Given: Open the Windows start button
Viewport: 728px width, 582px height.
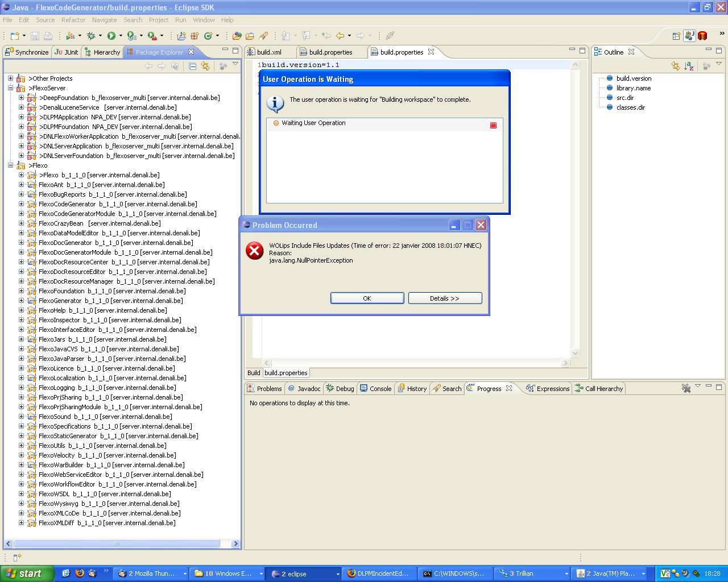Looking at the screenshot, I should click(27, 573).
